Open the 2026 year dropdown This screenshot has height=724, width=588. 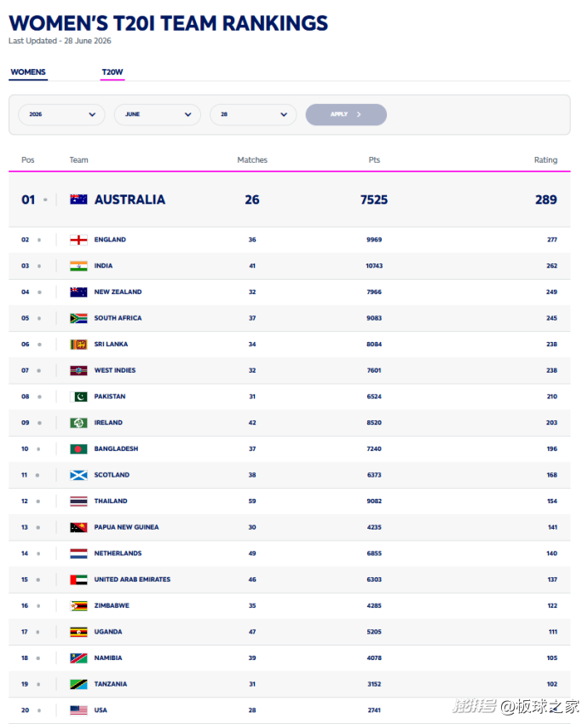61,114
